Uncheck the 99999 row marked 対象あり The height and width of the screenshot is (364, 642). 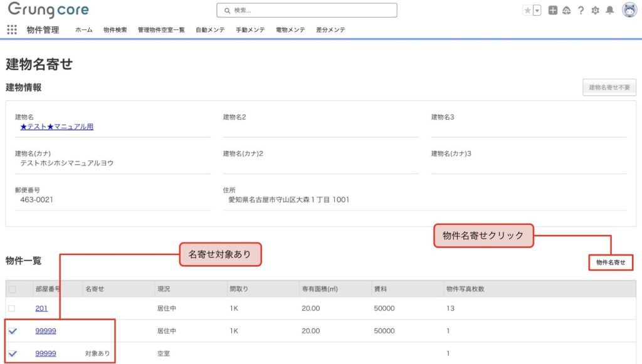[x=12, y=353]
